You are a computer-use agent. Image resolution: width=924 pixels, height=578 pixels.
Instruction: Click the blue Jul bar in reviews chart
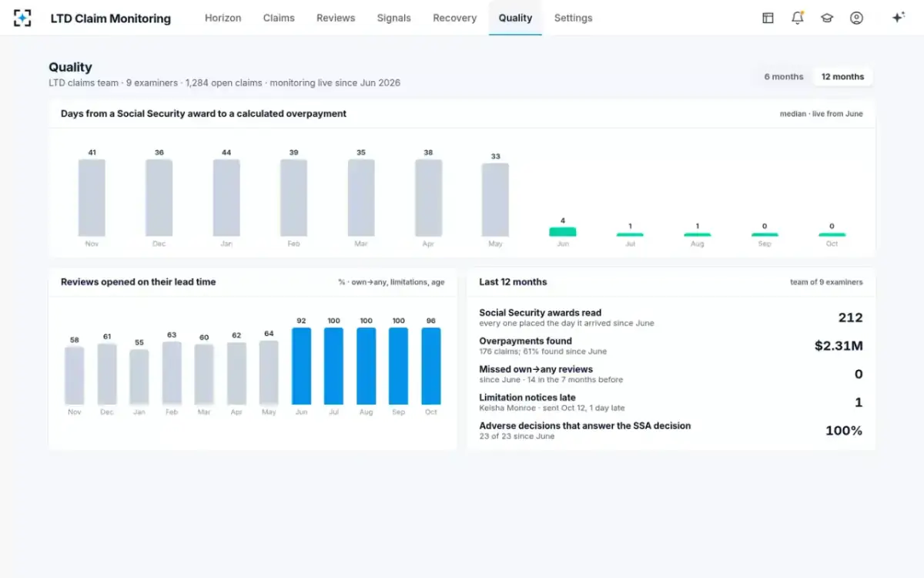(333, 366)
